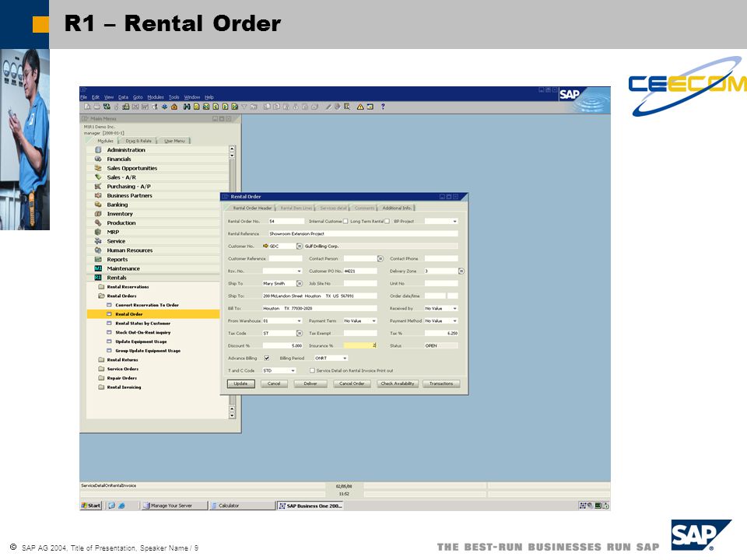Open the Goto menu
Viewport: 747px width, 560px height.
[138, 96]
